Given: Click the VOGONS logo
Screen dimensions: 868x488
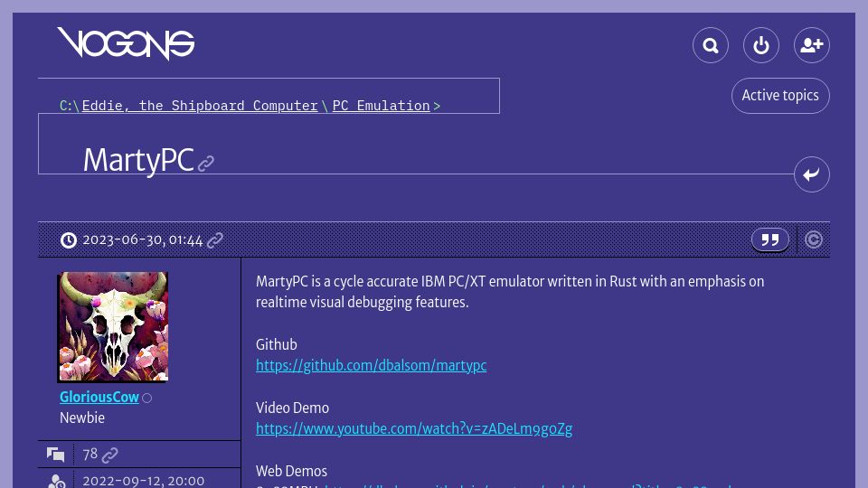Looking at the screenshot, I should pyautogui.click(x=126, y=43).
